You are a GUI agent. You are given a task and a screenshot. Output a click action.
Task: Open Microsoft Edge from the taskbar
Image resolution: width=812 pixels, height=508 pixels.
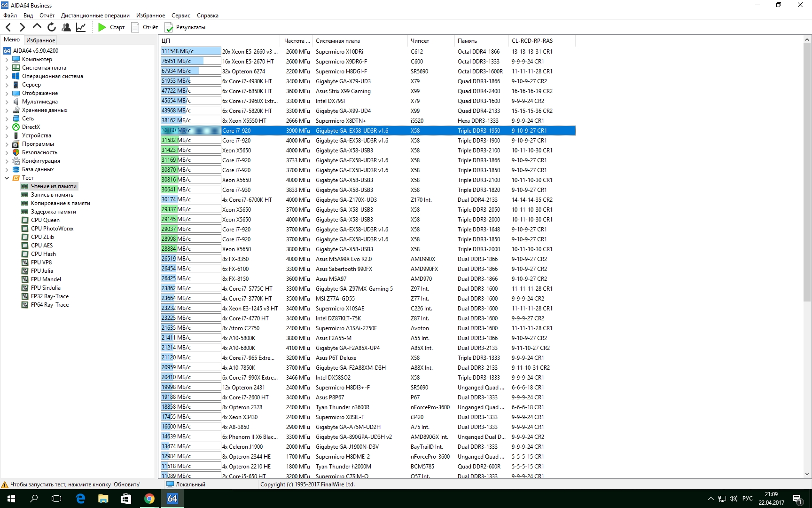coord(80,499)
